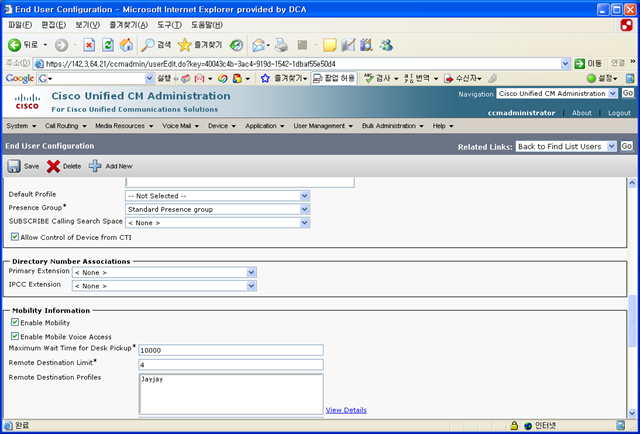The image size is (640, 434).
Task: Click the Stop page loading icon
Action: pyautogui.click(x=89, y=45)
